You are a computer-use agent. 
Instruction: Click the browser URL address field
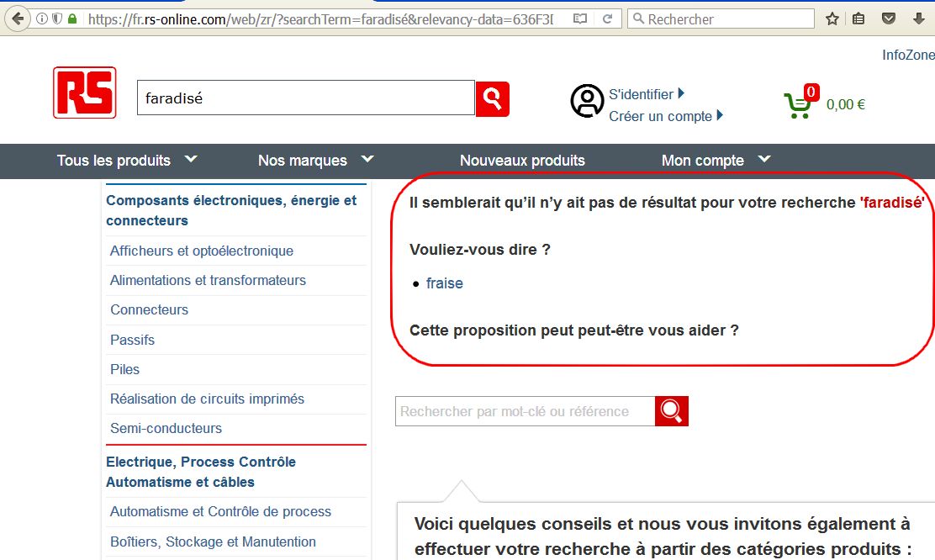coord(321,19)
